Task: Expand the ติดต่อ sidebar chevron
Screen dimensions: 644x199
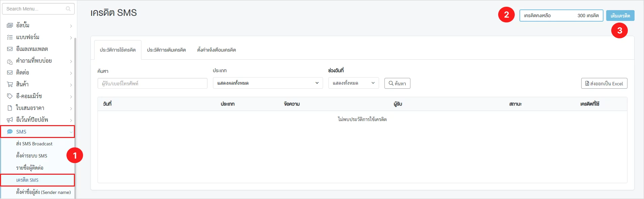Action: coord(71,73)
